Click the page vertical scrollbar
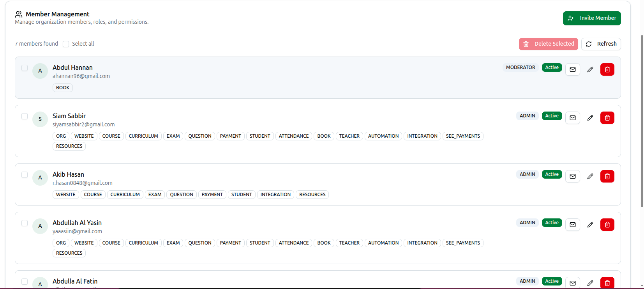This screenshot has width=644, height=289. [x=642, y=121]
